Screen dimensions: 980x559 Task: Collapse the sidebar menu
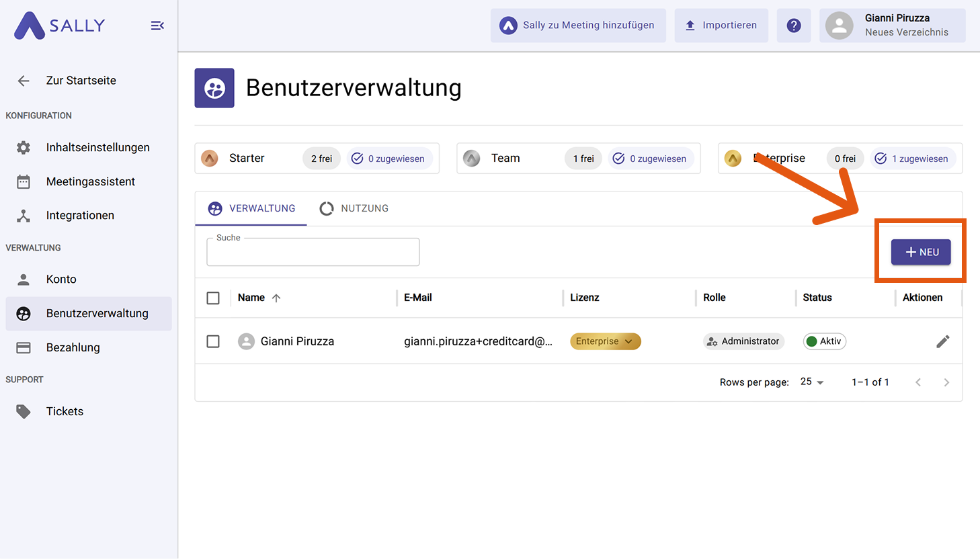[157, 26]
